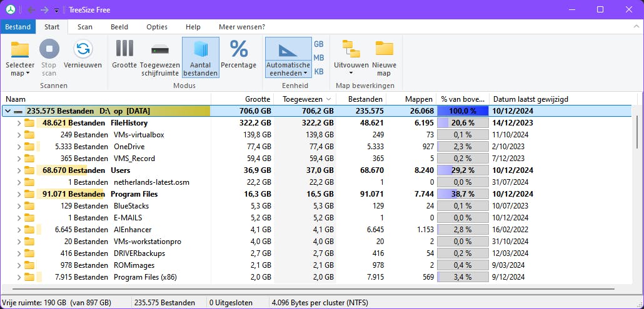Set unit to MB

(319, 58)
